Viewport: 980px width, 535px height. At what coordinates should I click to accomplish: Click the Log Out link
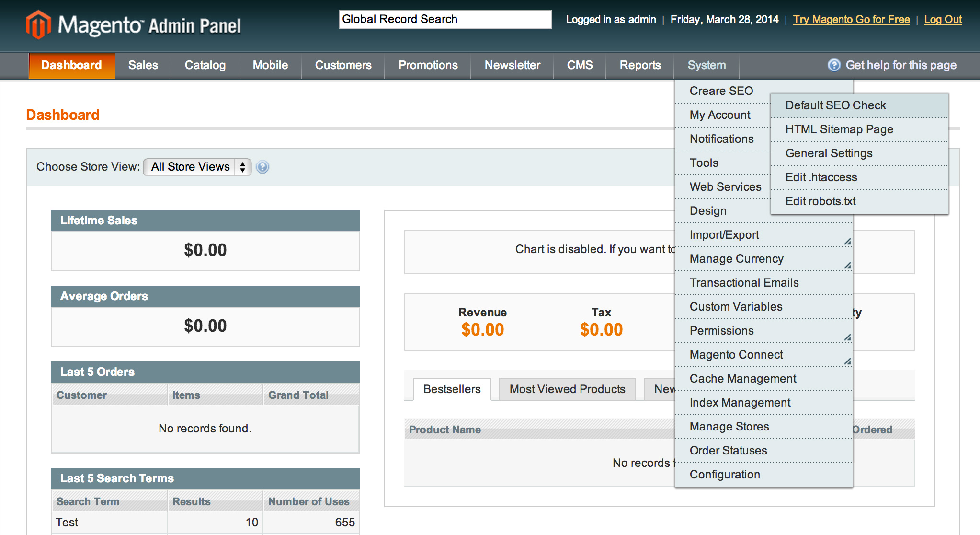tap(943, 20)
